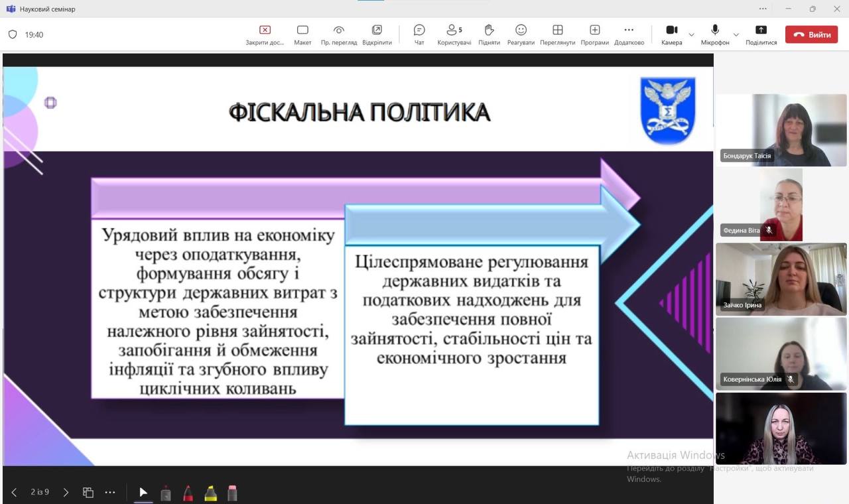Toggle the Мікрофон mute state

pyautogui.click(x=715, y=34)
